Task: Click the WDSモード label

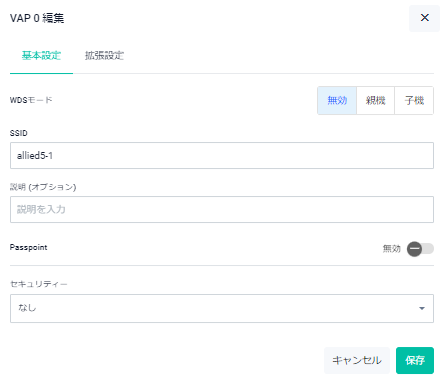Action: [x=31, y=100]
